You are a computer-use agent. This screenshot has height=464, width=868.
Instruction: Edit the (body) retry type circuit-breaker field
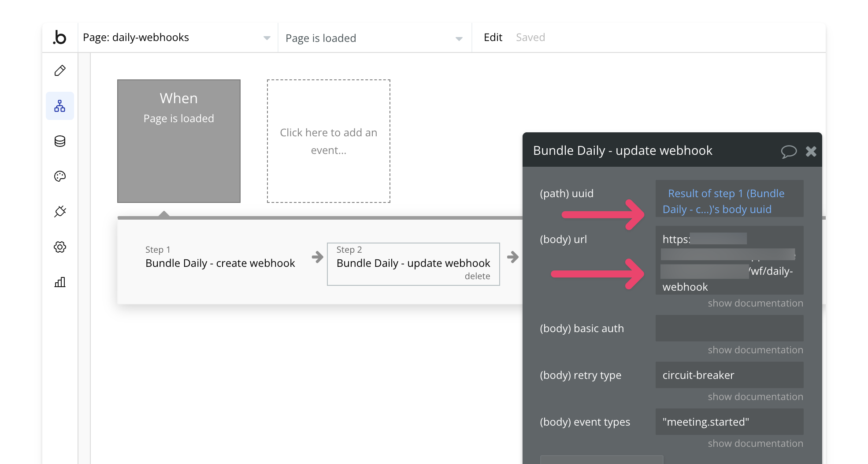(x=730, y=375)
